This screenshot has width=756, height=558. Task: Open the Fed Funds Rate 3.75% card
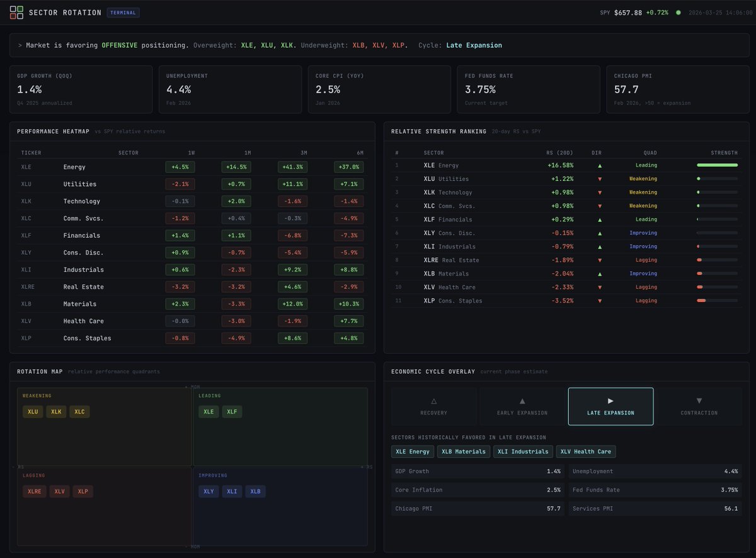click(x=529, y=89)
